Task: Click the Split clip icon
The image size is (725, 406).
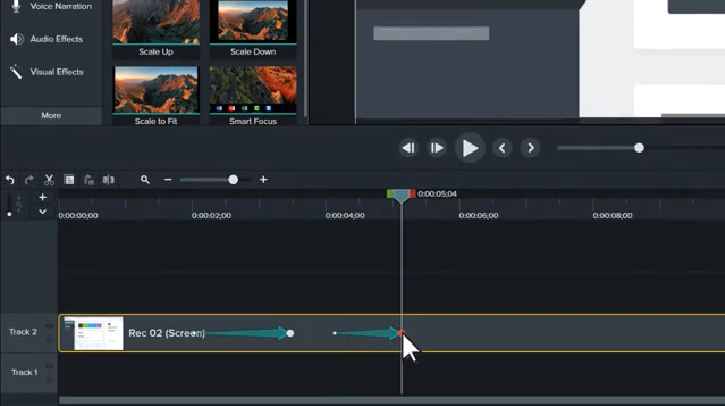Action: (108, 180)
